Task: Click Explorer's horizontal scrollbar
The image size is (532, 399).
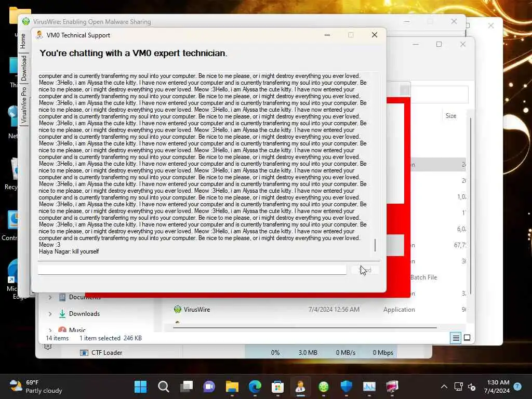Action: coord(304,328)
